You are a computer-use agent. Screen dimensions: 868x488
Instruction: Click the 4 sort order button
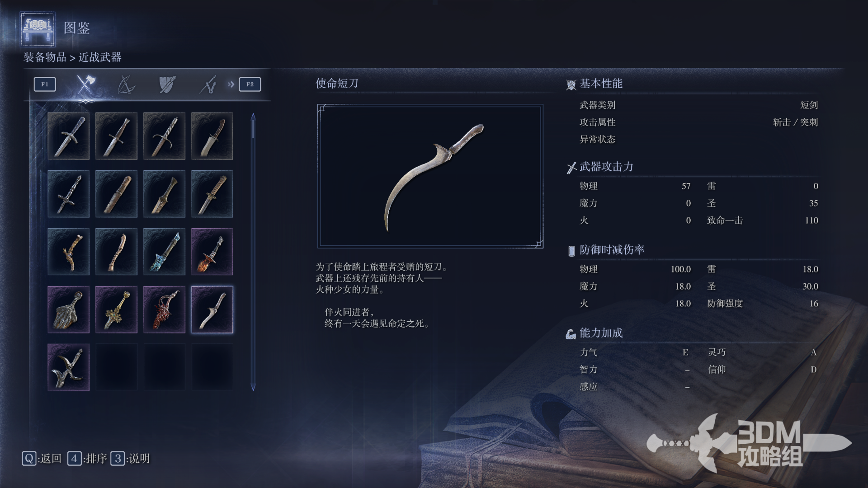pyautogui.click(x=87, y=459)
